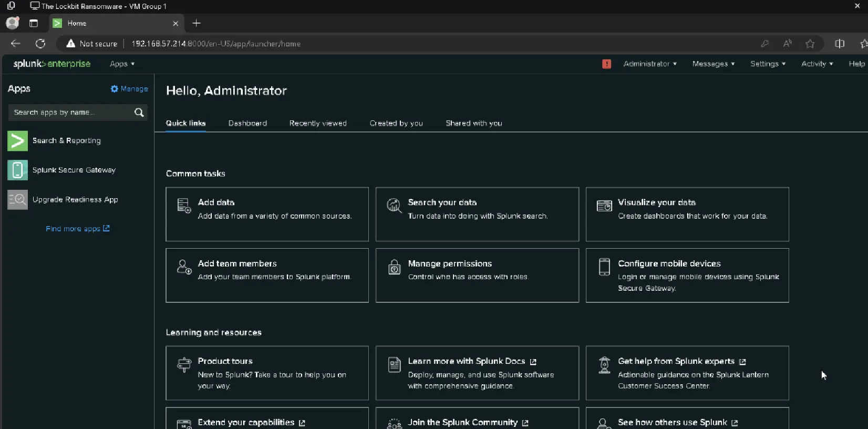This screenshot has height=429, width=868.
Task: Click Search & Reporting app name
Action: coord(67,141)
